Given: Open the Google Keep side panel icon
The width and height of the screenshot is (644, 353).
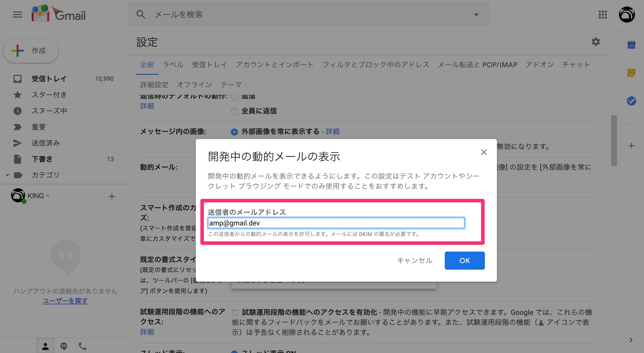Looking at the screenshot, I should pyautogui.click(x=631, y=73).
